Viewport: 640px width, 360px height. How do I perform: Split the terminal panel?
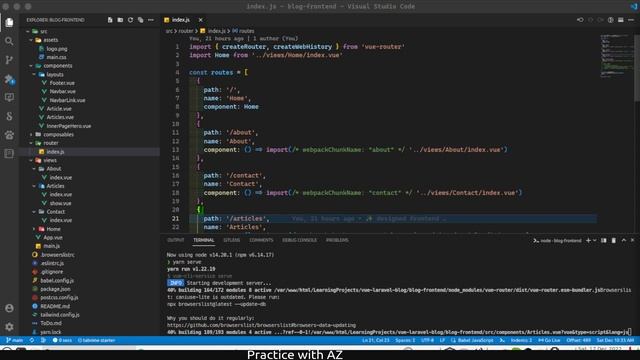[604, 240]
